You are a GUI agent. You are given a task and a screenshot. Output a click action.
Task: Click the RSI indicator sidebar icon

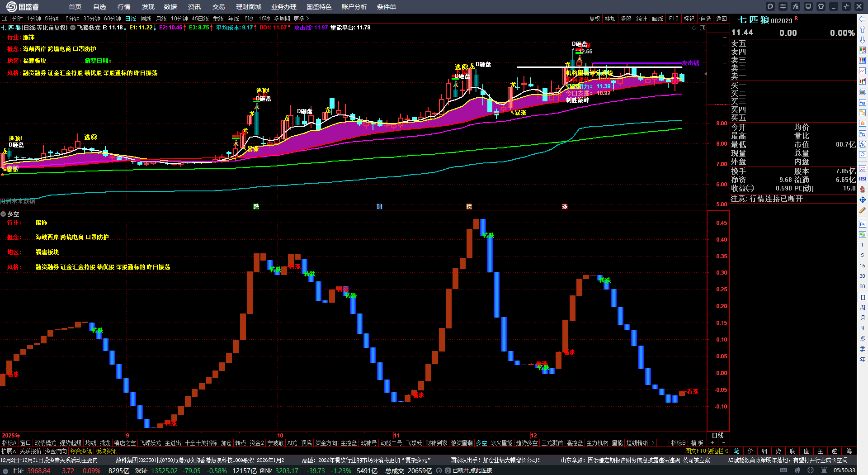(x=862, y=179)
